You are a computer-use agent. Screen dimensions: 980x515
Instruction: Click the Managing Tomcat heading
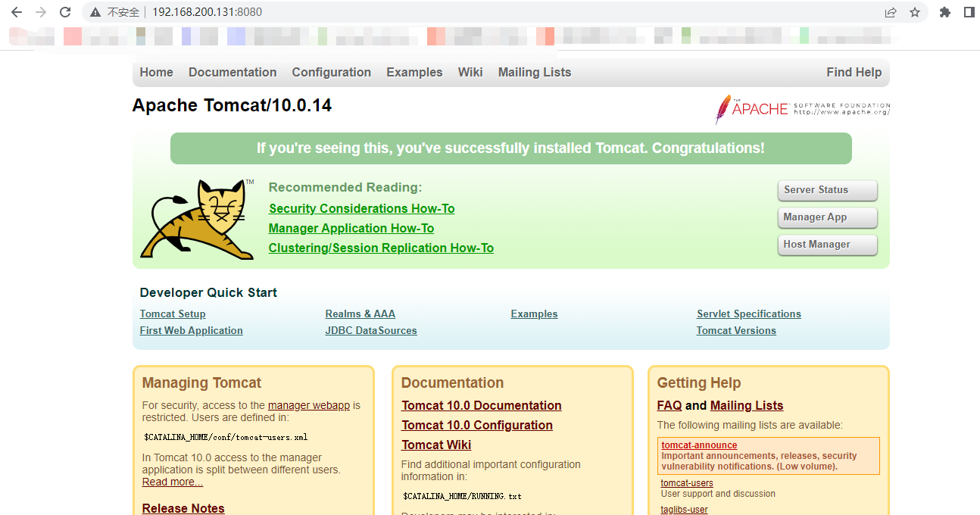202,382
